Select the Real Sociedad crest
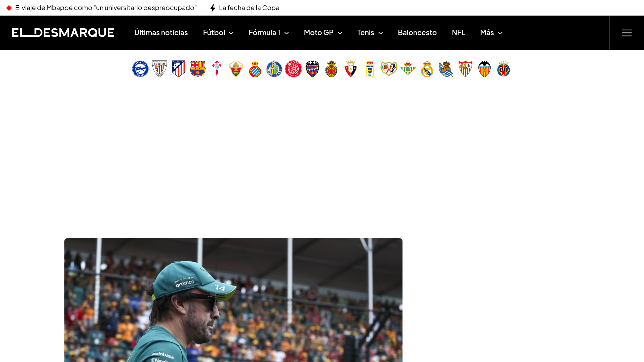 (x=446, y=69)
